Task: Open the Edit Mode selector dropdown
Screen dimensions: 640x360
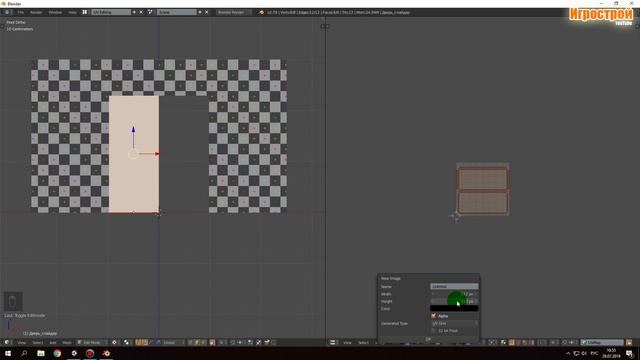Action: click(x=92, y=342)
